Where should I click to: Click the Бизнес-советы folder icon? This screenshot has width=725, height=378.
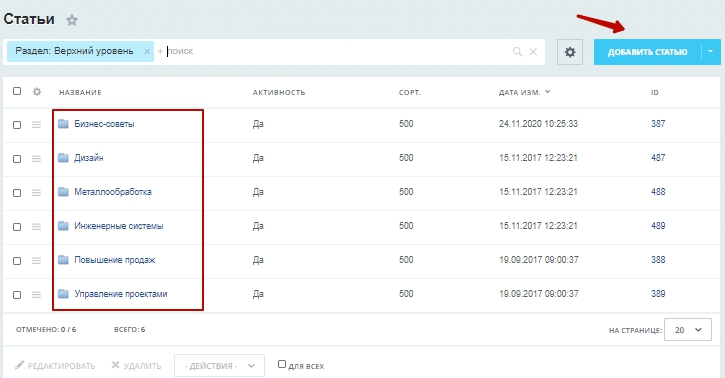63,124
